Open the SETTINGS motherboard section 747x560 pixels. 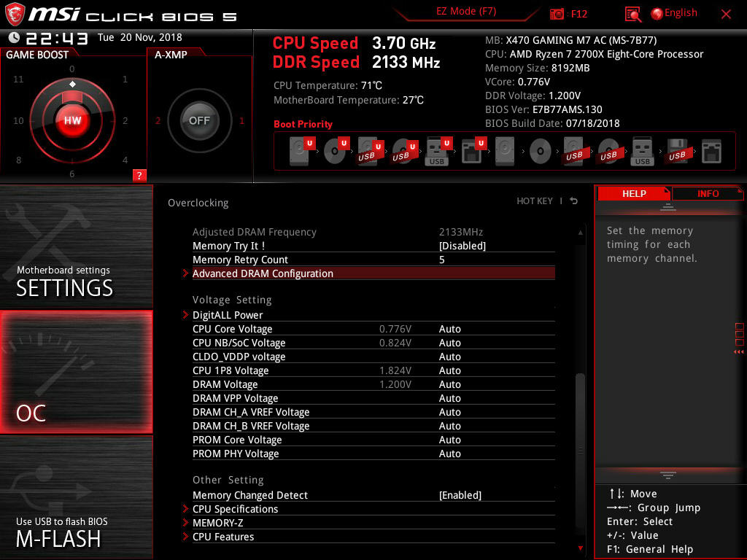click(76, 246)
